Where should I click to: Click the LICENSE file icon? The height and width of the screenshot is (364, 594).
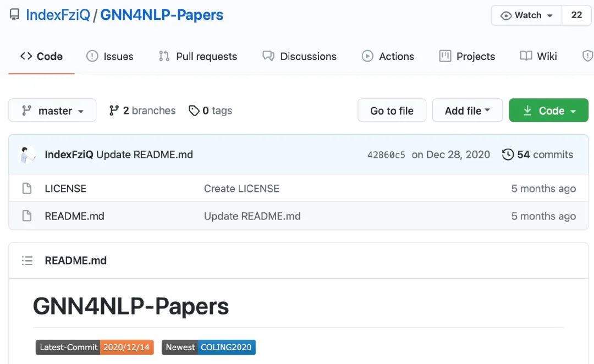coord(27,188)
